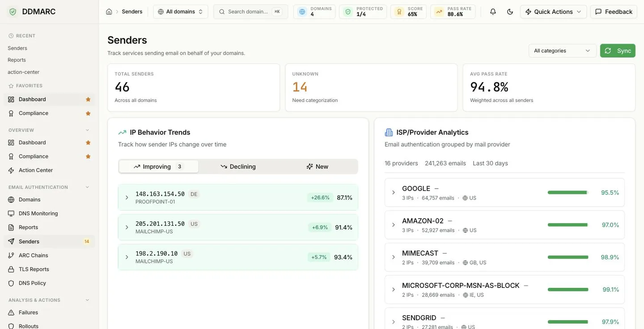Viewport: 644px width, 329px height.
Task: Open the DNS Monitoring page
Action: pyautogui.click(x=49, y=214)
